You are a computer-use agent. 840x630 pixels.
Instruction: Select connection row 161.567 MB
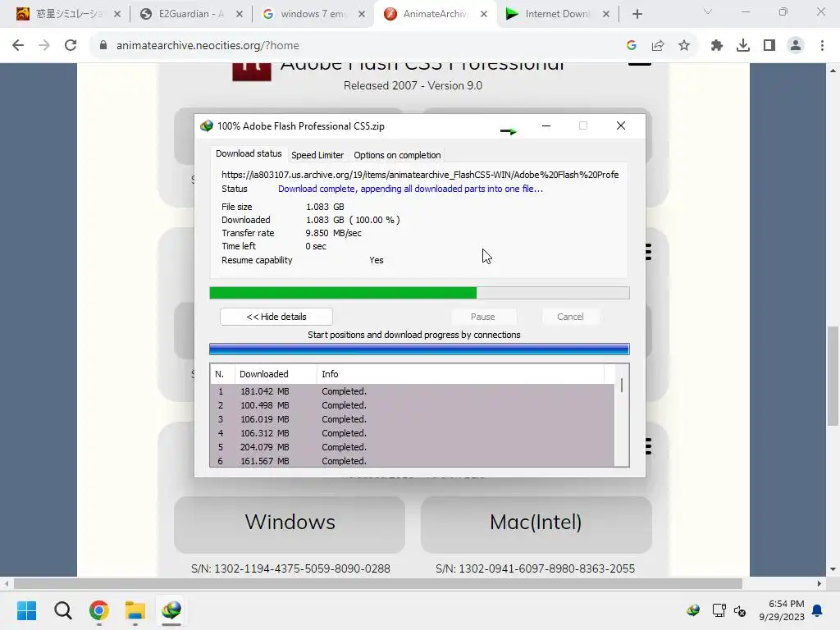(413, 461)
